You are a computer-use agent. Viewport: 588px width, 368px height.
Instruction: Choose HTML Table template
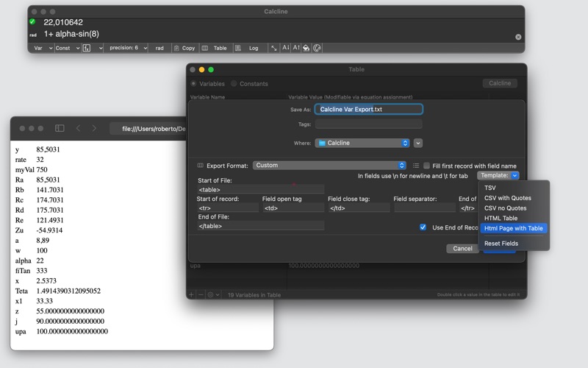(501, 218)
